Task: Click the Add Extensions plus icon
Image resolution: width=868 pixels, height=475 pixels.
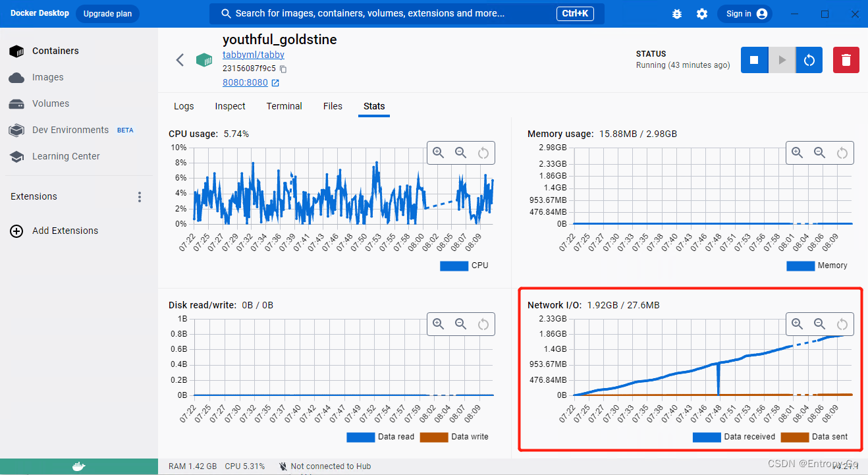Action: [x=16, y=231]
